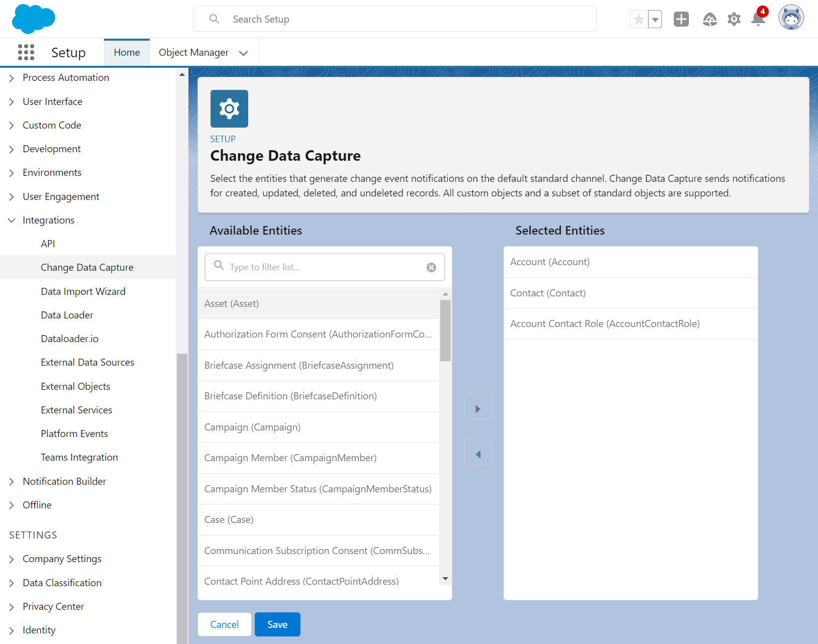Image resolution: width=818 pixels, height=644 pixels.
Task: Clear the entity filter with the X icon
Action: (x=431, y=267)
